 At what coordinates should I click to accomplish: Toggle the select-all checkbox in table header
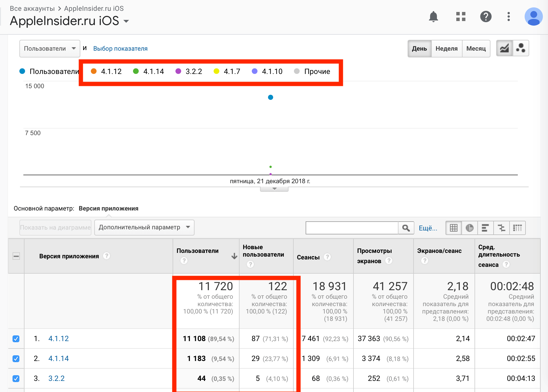(x=16, y=256)
